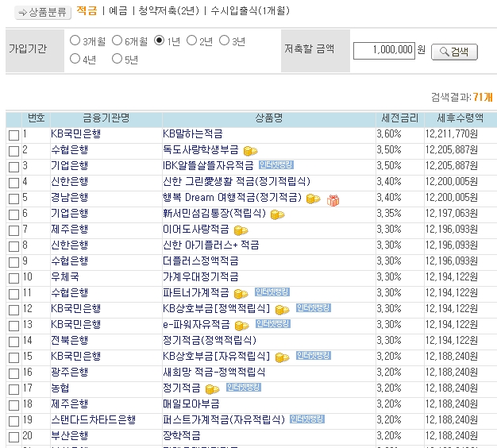Click 인터넷뱅킹 badge on IBK알뜰살뜰자유적금 row
497x448 pixels.
point(276,165)
